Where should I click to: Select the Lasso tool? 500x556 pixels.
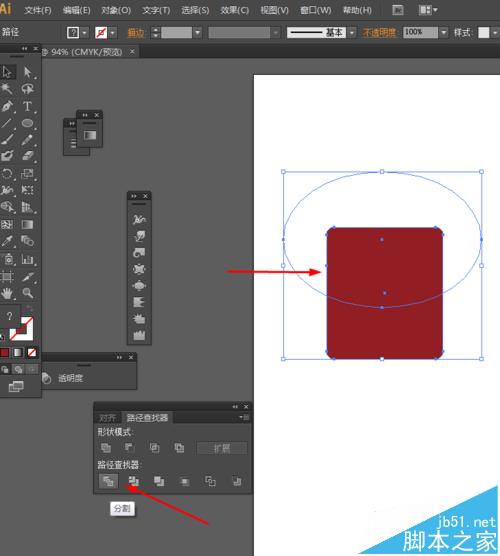tap(27, 89)
